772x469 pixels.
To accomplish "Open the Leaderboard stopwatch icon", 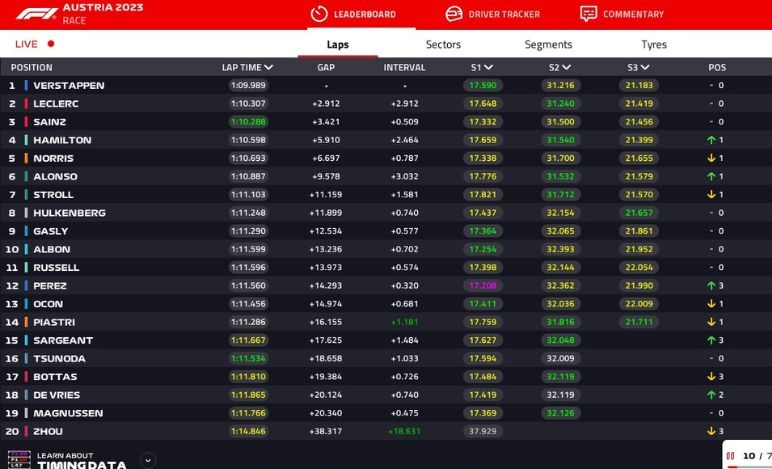I will tap(319, 14).
